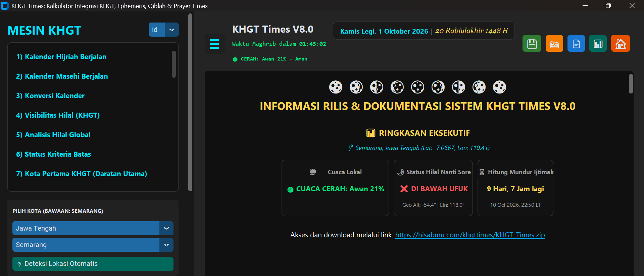Screen dimensions: 644x276
Task: Open the hamburger menu beside KHGT Times V8.0
Action: pos(214,44)
